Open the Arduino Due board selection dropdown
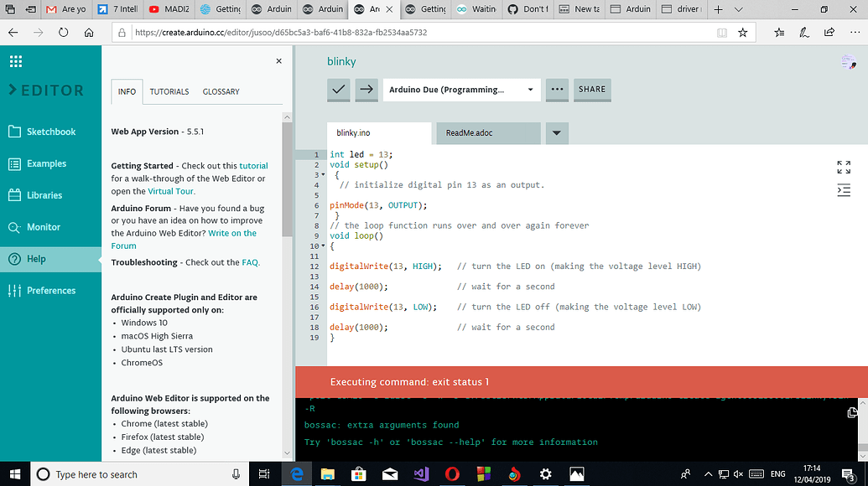 tap(460, 90)
